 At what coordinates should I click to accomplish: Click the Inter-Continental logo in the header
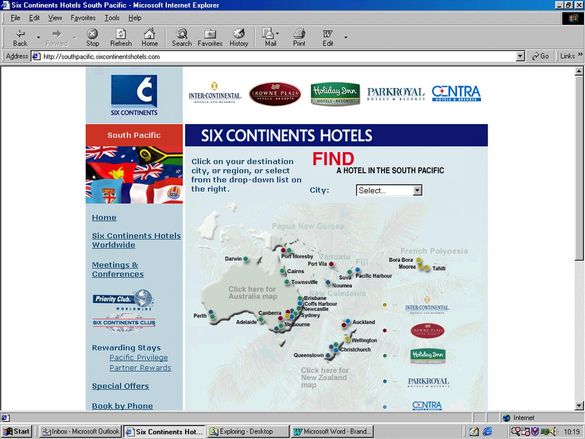215,92
